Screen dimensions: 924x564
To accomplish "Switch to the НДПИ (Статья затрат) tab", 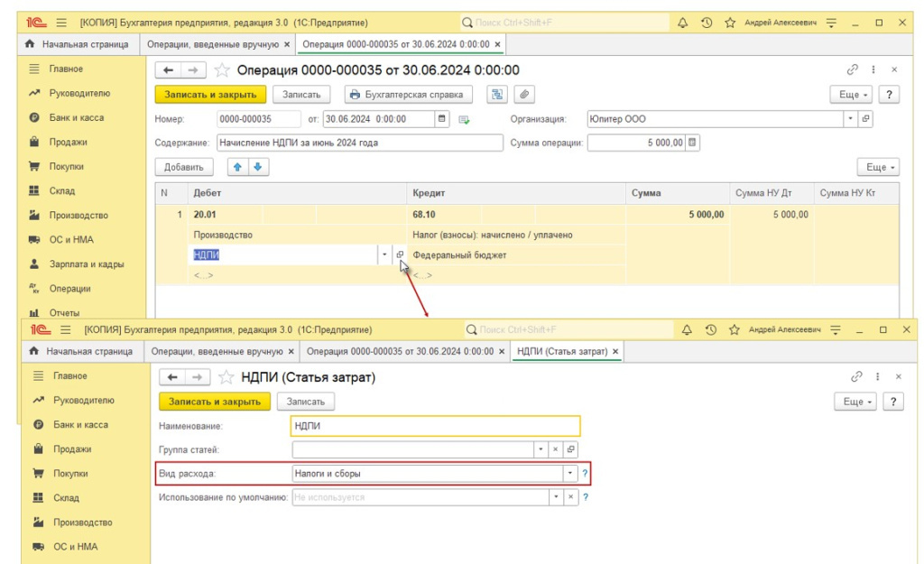I will tap(561, 351).
